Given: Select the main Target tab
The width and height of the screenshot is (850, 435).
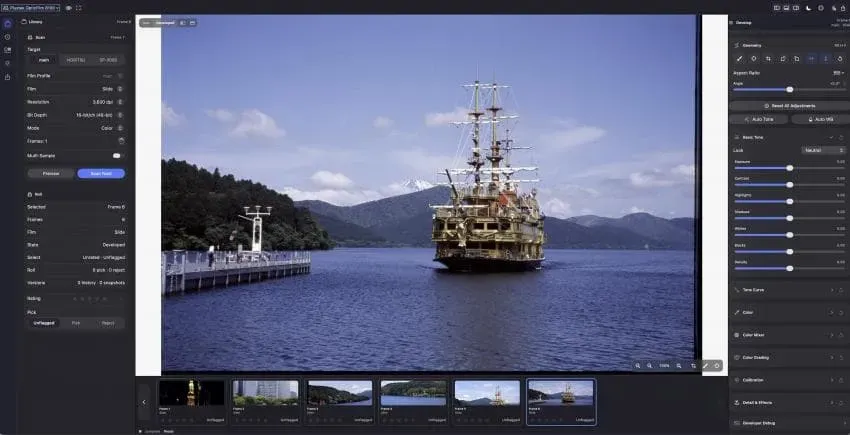Looking at the screenshot, I should pyautogui.click(x=43, y=60).
